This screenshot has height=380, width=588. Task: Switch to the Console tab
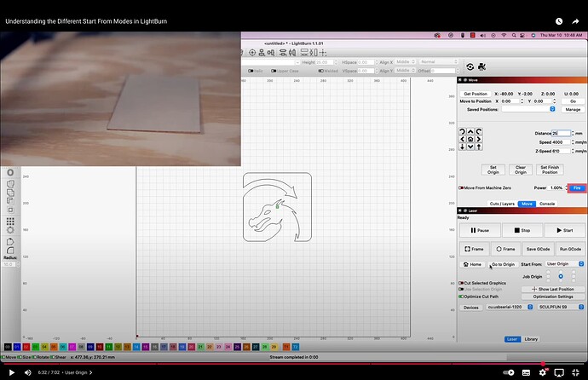[x=546, y=204]
